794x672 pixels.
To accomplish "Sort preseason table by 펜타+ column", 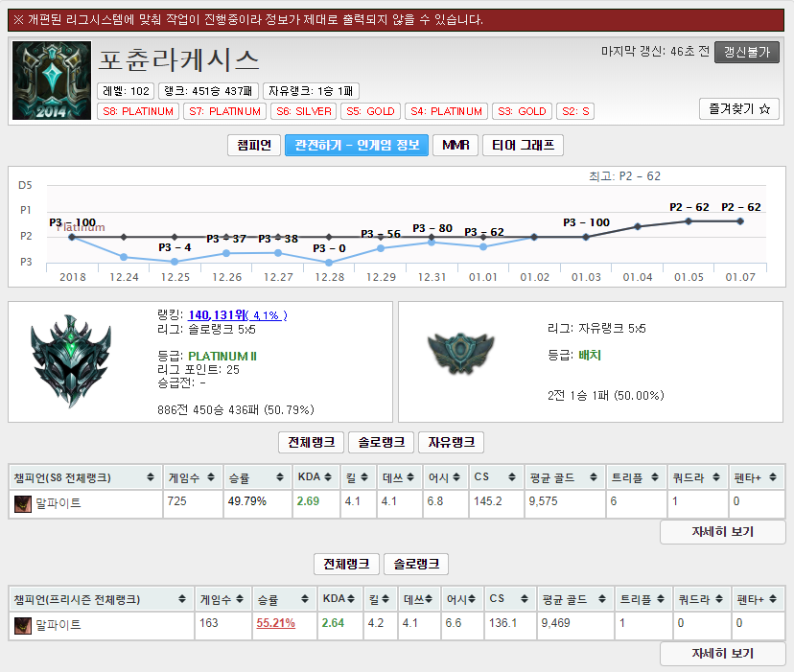I will coord(759,599).
